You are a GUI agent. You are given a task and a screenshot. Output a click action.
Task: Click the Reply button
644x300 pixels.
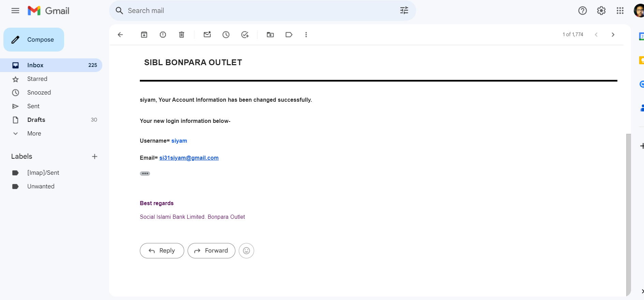click(162, 251)
